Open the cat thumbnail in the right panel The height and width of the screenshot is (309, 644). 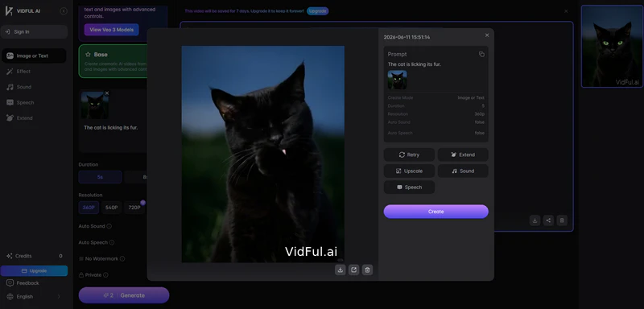point(612,47)
